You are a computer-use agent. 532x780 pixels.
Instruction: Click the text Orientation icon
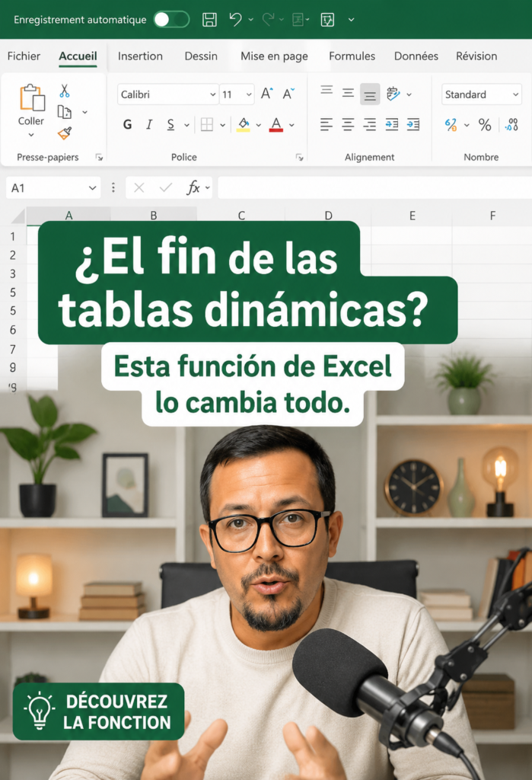(x=393, y=94)
